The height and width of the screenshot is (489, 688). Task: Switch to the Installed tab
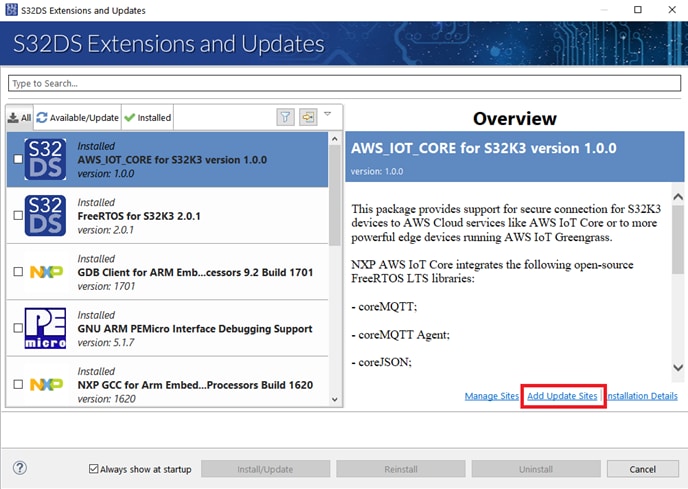pyautogui.click(x=148, y=117)
